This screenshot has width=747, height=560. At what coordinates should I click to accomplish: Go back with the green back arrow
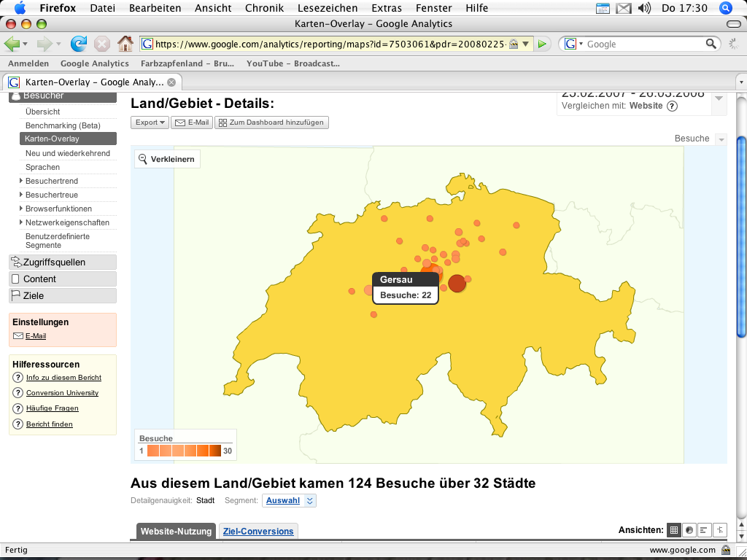click(x=12, y=44)
